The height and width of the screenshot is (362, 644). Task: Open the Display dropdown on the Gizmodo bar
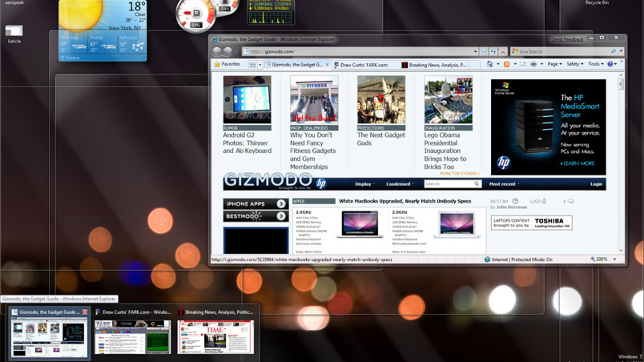point(365,184)
